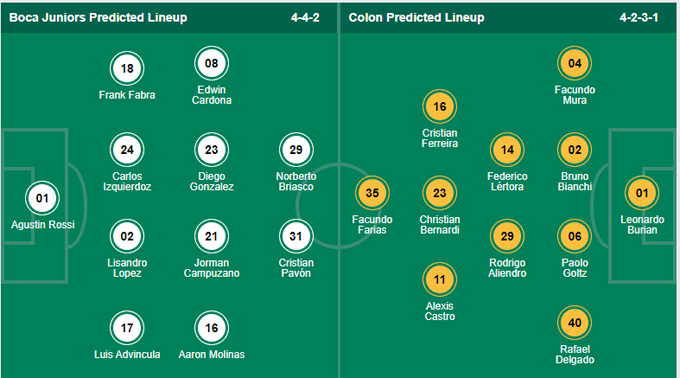Select the 4-4-2 formation label

[305, 17]
